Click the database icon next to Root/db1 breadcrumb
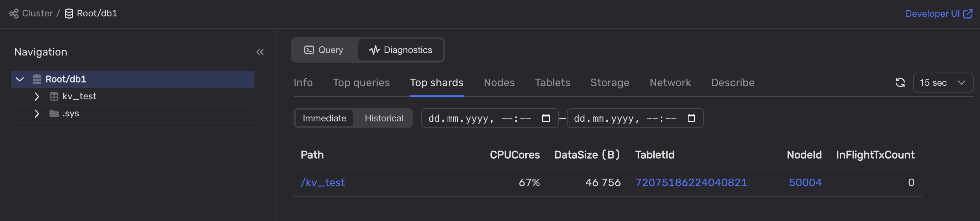The image size is (980, 221). 68,14
